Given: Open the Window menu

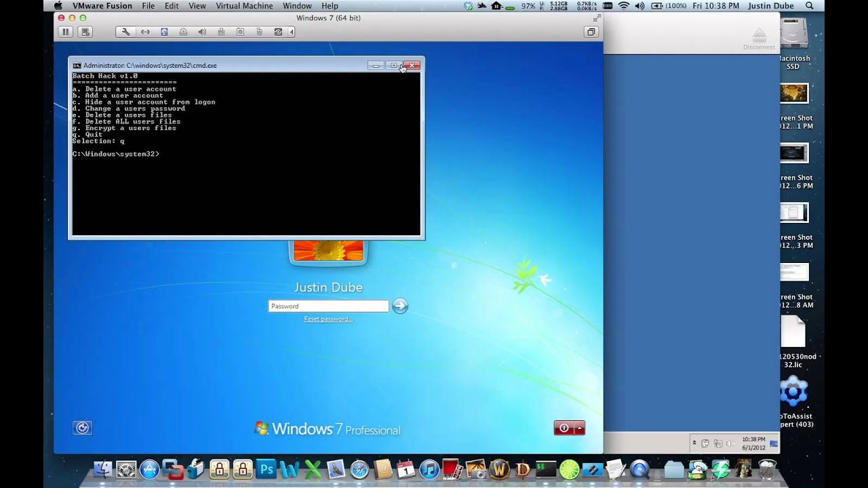Looking at the screenshot, I should [297, 5].
